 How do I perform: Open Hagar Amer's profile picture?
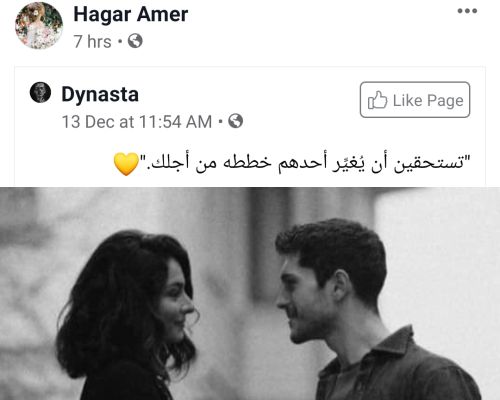click(x=39, y=26)
